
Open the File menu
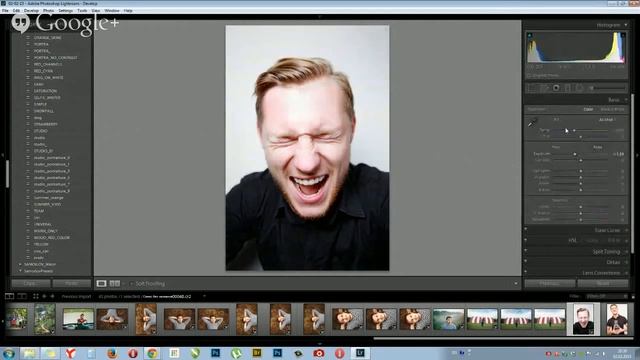[x=5, y=11]
